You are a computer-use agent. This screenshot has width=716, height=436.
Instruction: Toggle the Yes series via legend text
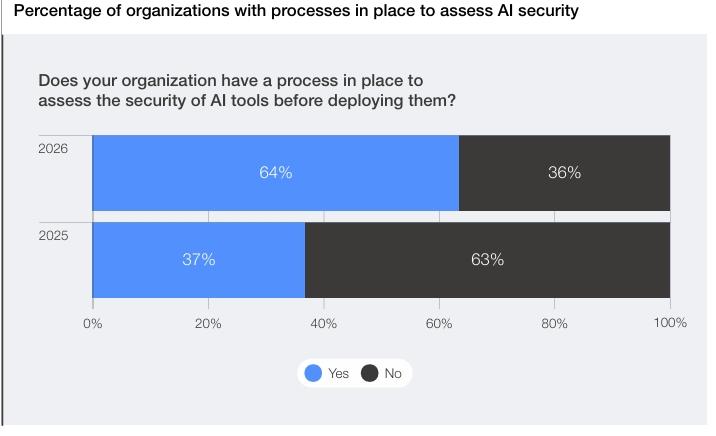[339, 373]
